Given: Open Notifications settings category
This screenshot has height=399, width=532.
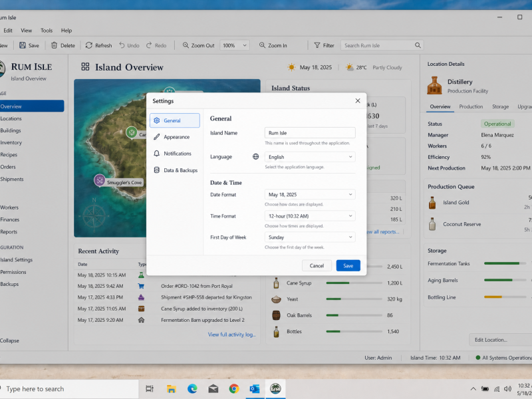Looking at the screenshot, I should tap(175, 154).
